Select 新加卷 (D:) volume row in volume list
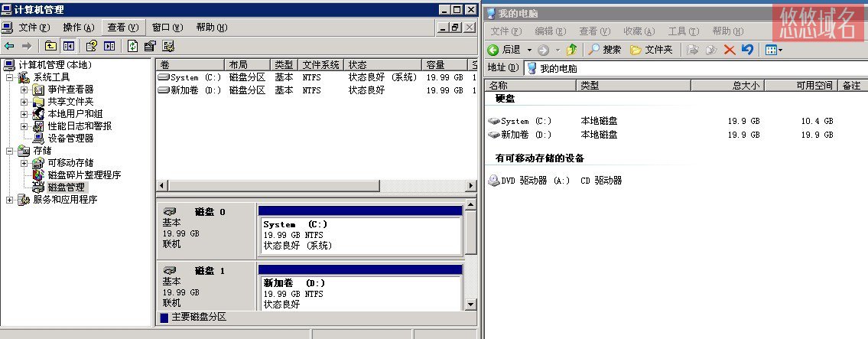 coord(316,90)
